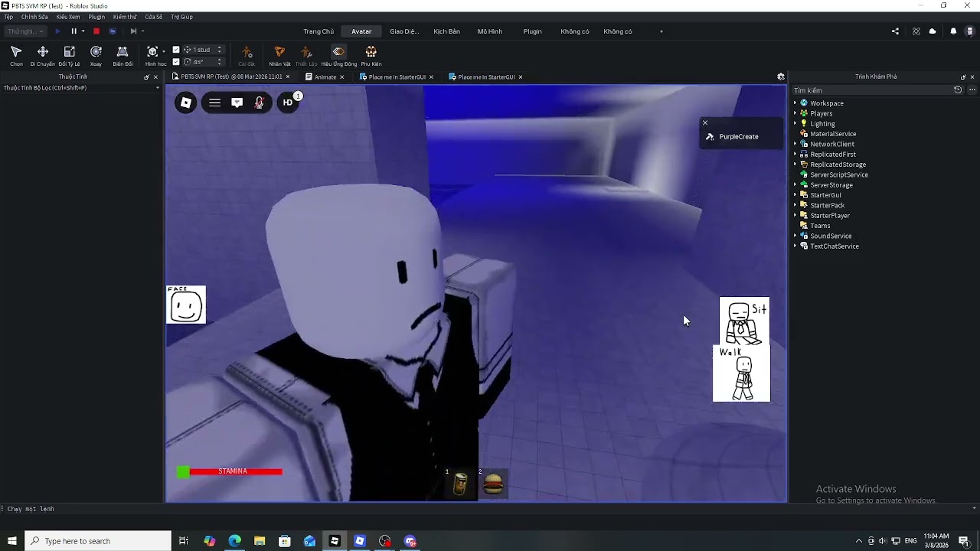980x551 pixels.
Task: Click the blue play button
Action: click(x=57, y=31)
